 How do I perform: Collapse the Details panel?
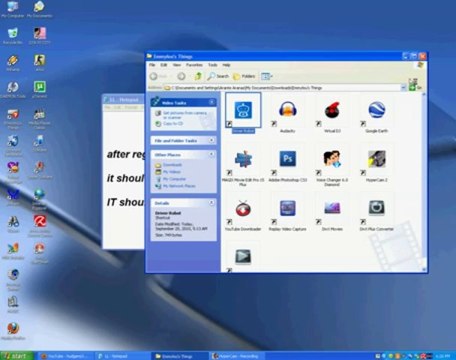[x=212, y=203]
